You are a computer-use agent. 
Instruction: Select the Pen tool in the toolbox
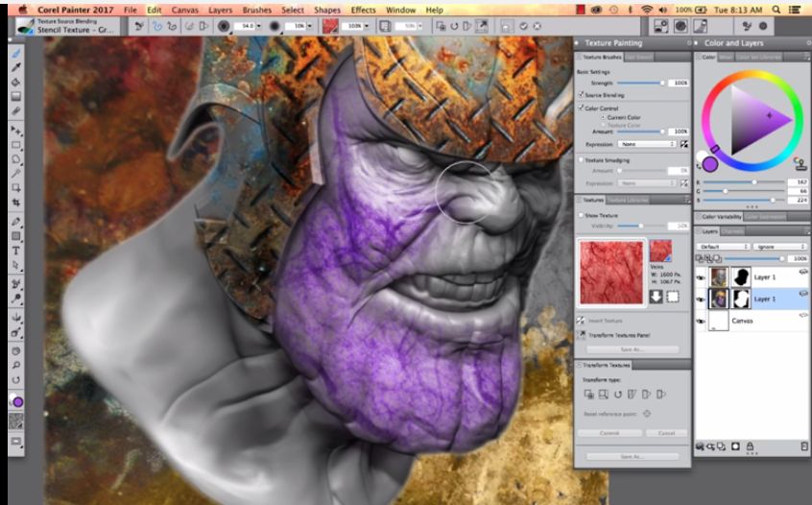coord(16,222)
